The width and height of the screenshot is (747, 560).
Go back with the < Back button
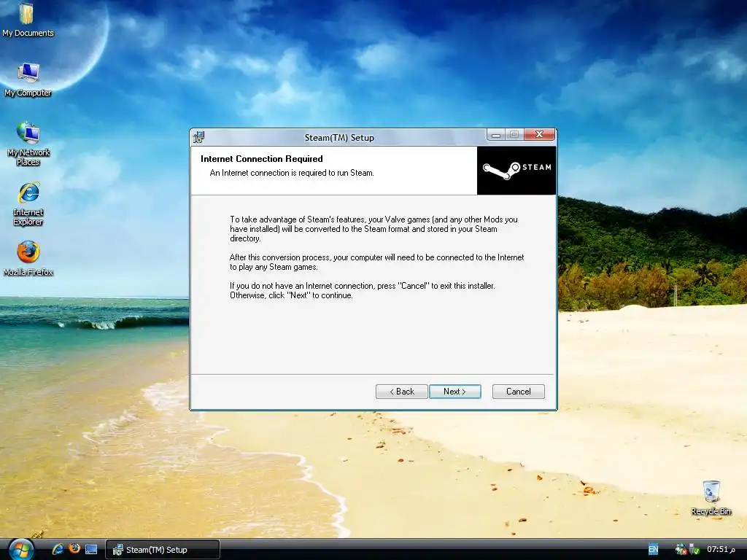402,392
